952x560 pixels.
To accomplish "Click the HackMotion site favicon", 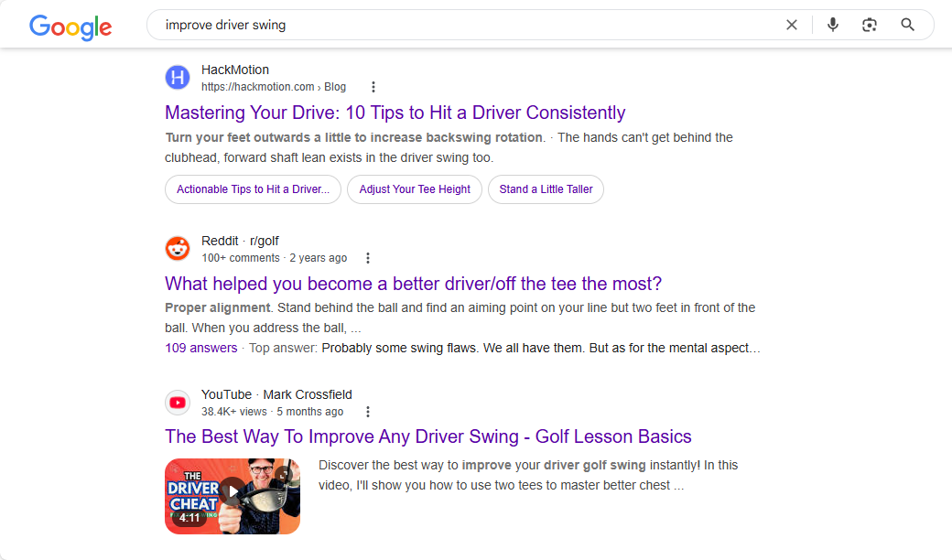I will [x=178, y=78].
